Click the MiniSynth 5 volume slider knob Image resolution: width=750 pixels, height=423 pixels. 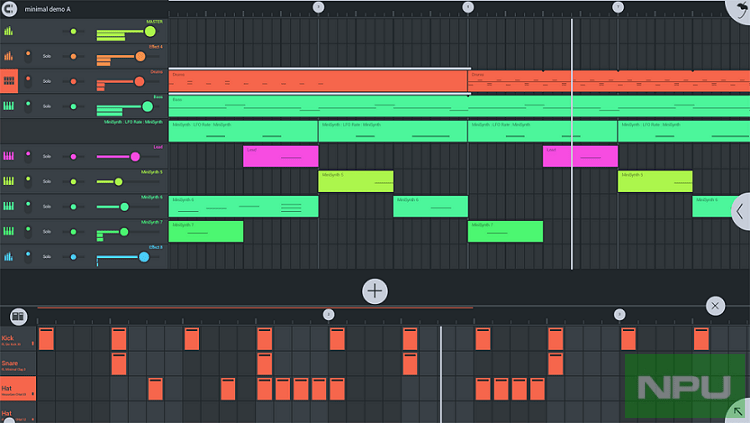click(118, 182)
